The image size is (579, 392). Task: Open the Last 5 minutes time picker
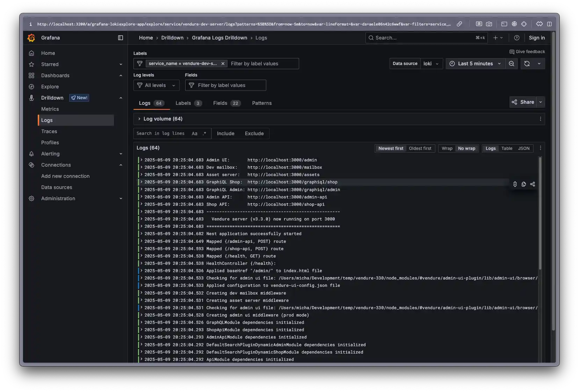pyautogui.click(x=475, y=64)
